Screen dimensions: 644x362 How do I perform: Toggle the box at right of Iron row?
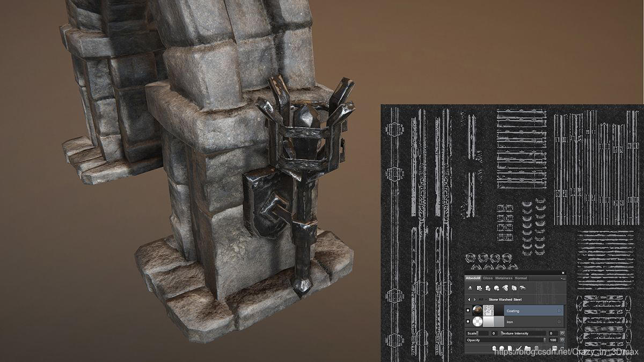[559, 322]
